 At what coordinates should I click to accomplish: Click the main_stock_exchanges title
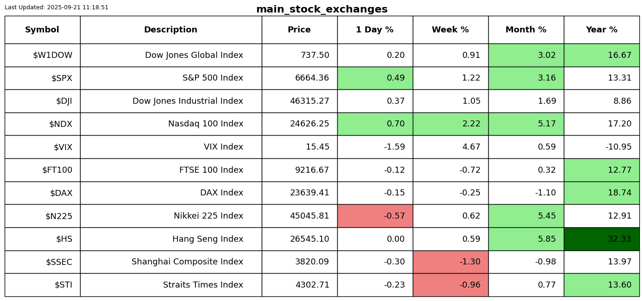322,10
